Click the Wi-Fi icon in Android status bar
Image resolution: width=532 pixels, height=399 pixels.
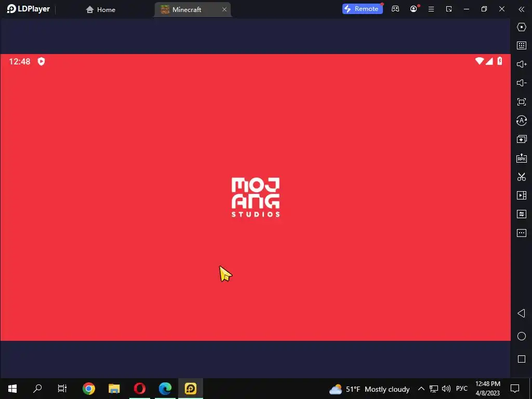pos(479,61)
